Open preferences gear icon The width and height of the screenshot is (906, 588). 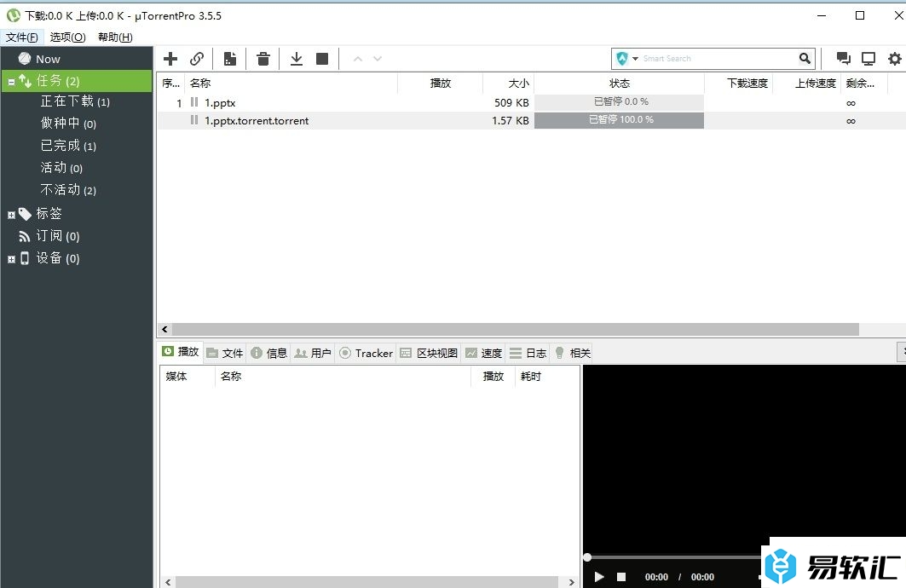tap(894, 58)
